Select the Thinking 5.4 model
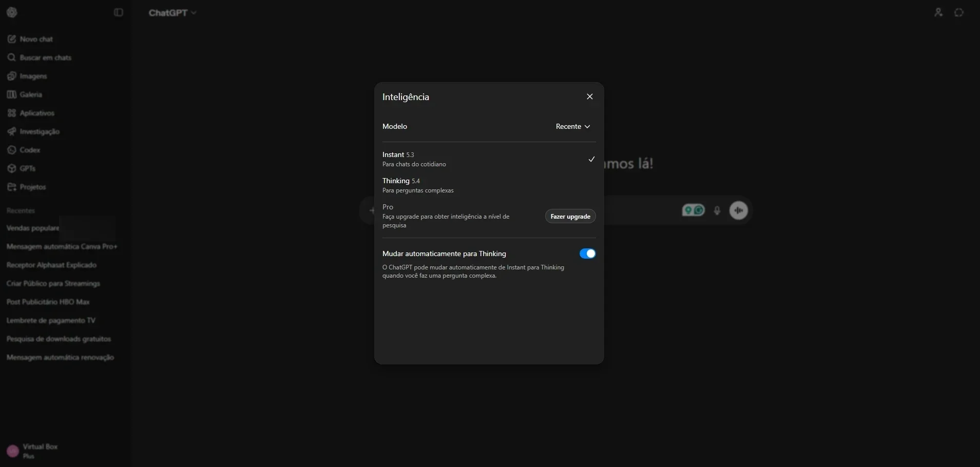The image size is (980, 467). coord(489,185)
